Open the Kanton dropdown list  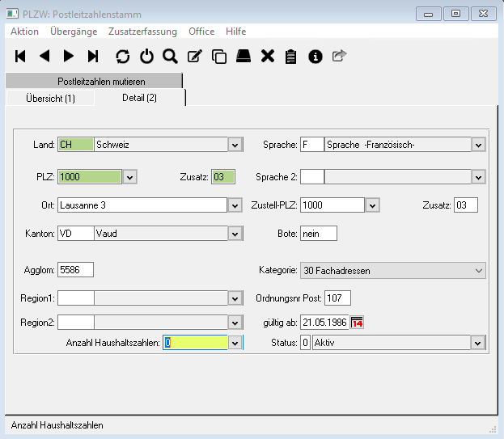point(235,234)
